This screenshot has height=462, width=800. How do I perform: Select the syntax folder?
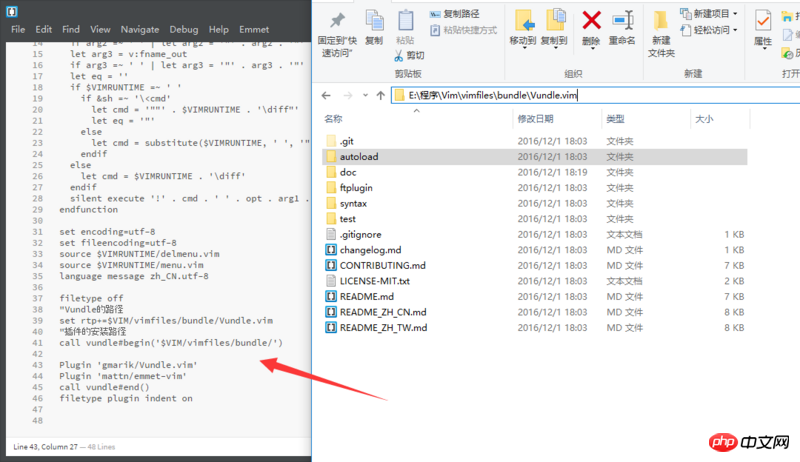[x=535, y=203]
